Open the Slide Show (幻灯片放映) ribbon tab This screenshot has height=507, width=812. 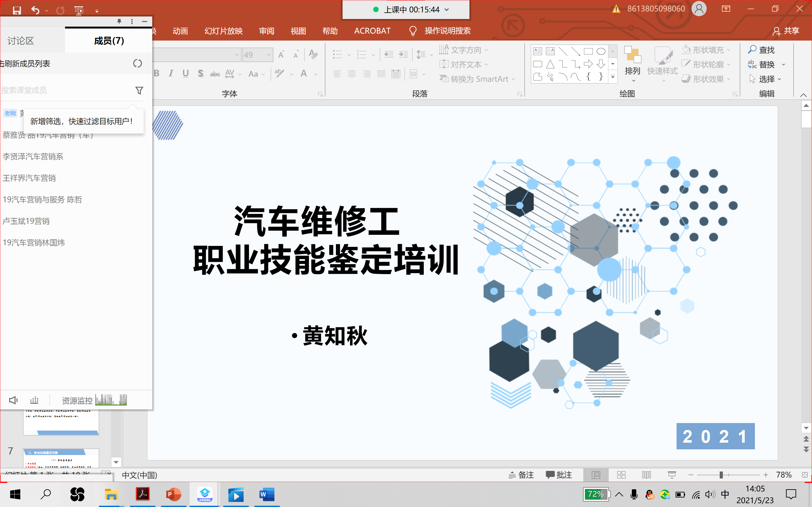click(224, 31)
